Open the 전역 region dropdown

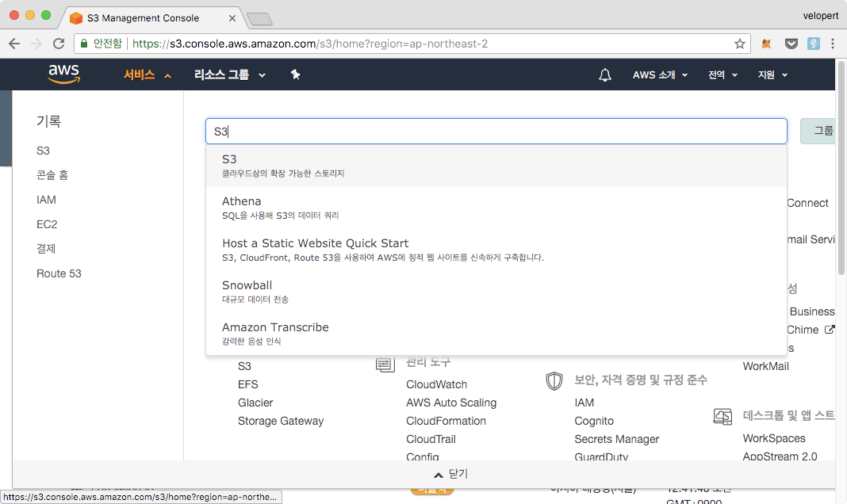pos(722,75)
